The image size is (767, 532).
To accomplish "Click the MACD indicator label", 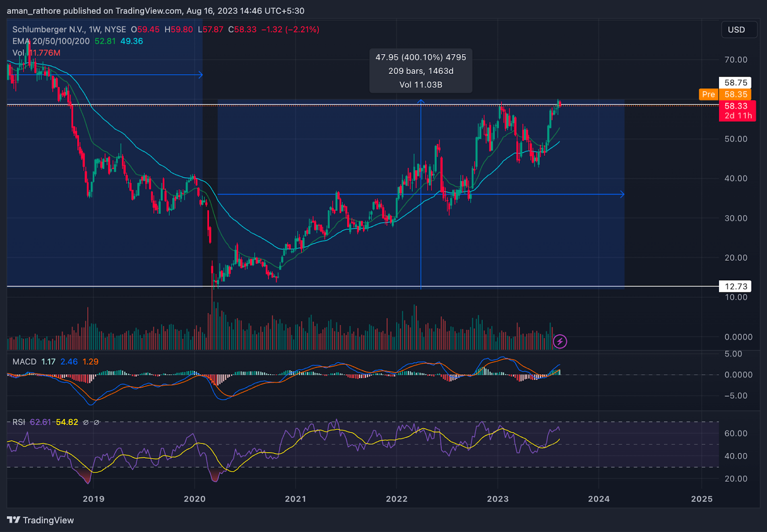I will click(x=24, y=362).
